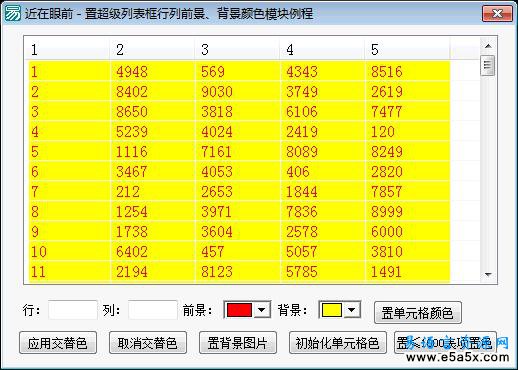Screen dimensions: 518x370
Task: Click column header 2
Action: tap(152, 50)
